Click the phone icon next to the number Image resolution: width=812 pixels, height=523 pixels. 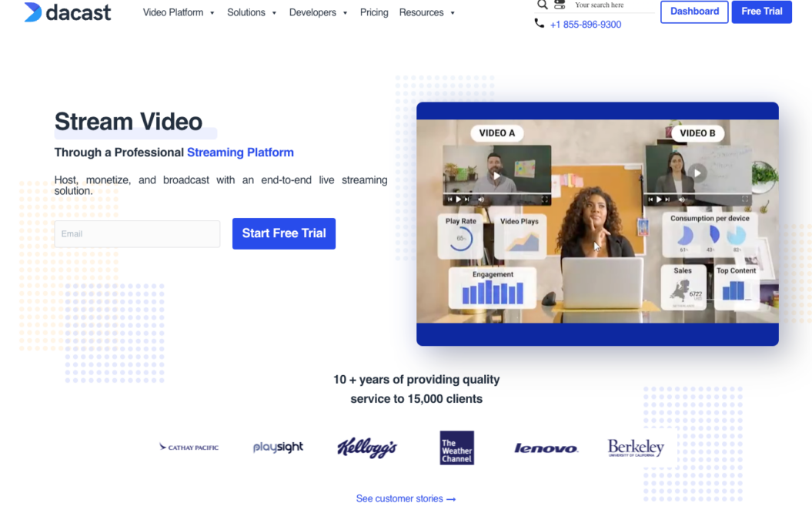[x=540, y=22]
